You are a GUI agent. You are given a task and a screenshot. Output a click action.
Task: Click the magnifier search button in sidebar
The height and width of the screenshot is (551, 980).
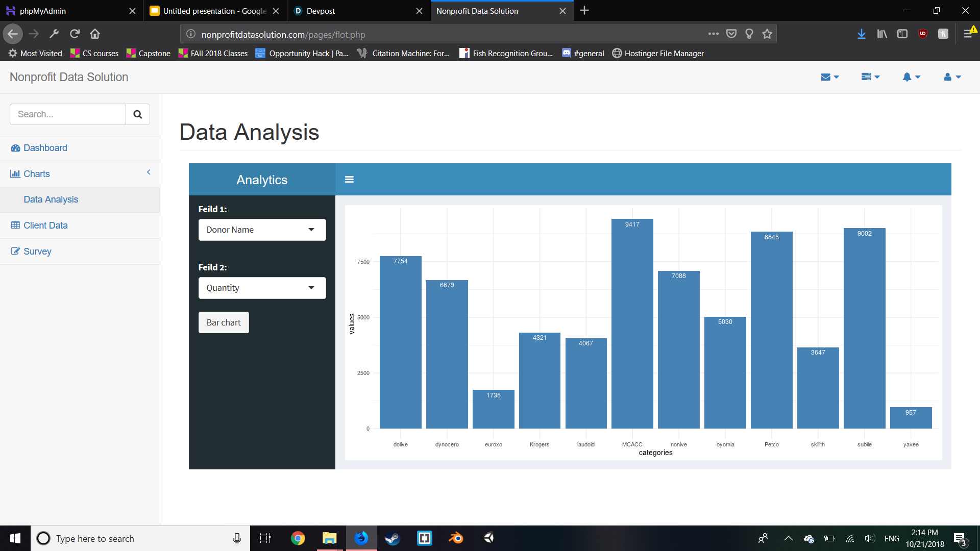[x=137, y=114]
